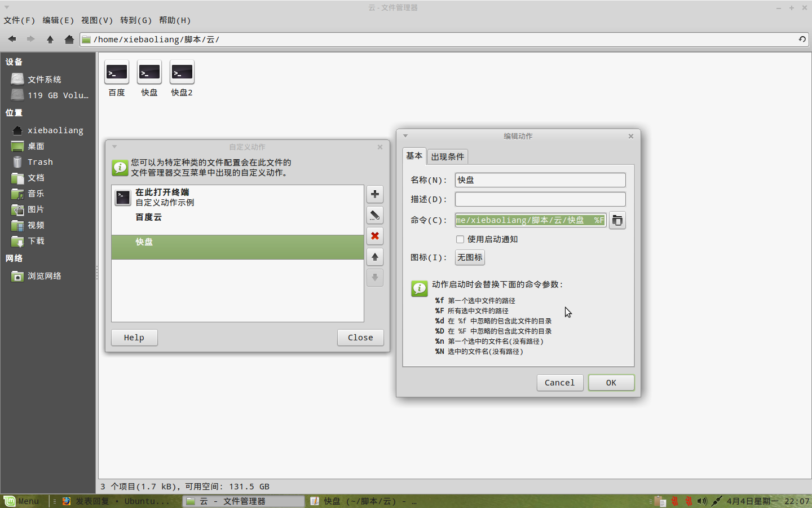Click the 无图标 icon button

tap(470, 257)
